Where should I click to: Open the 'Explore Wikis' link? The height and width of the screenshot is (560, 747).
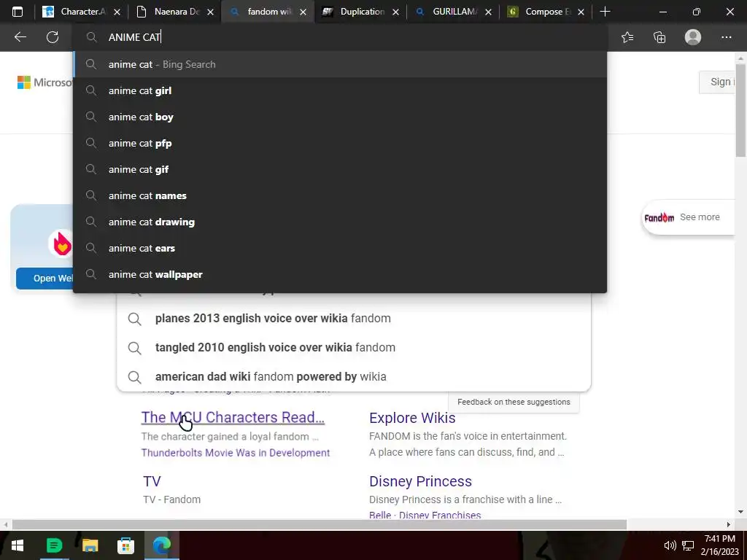coord(412,418)
